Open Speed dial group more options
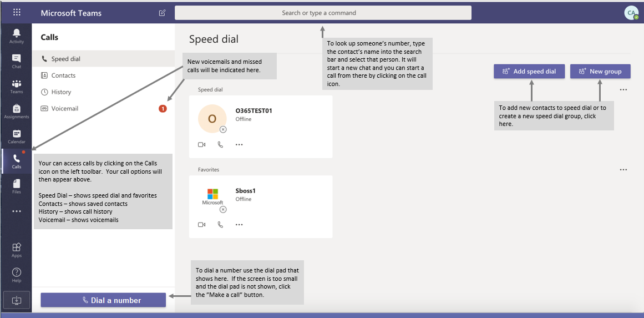The height and width of the screenshot is (318, 644). point(623,89)
